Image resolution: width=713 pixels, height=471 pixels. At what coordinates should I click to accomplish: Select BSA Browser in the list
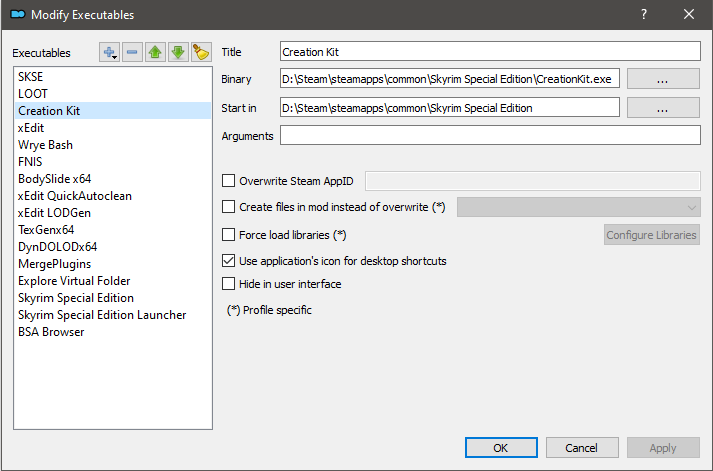click(51, 332)
